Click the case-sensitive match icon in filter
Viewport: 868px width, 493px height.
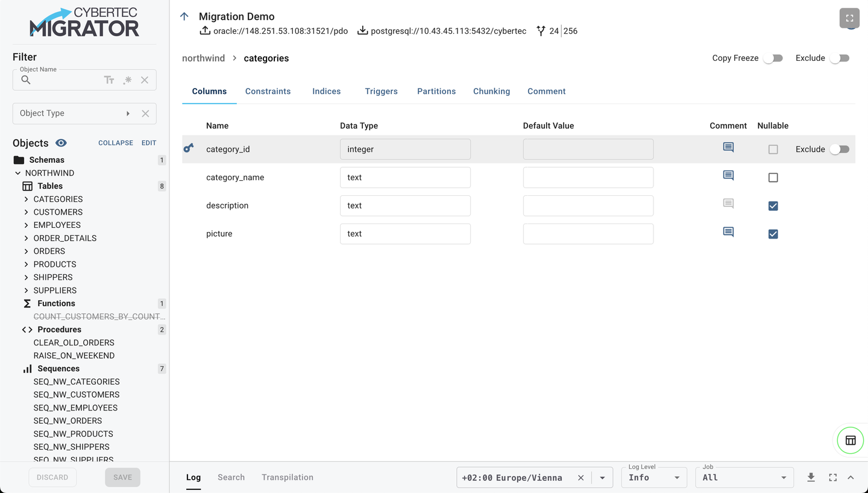(x=109, y=80)
